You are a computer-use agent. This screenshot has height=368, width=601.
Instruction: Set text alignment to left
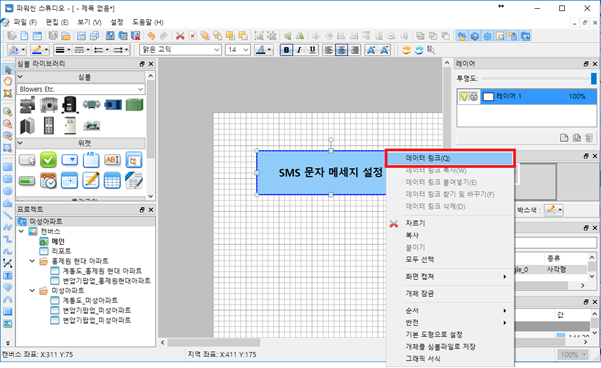(328, 50)
